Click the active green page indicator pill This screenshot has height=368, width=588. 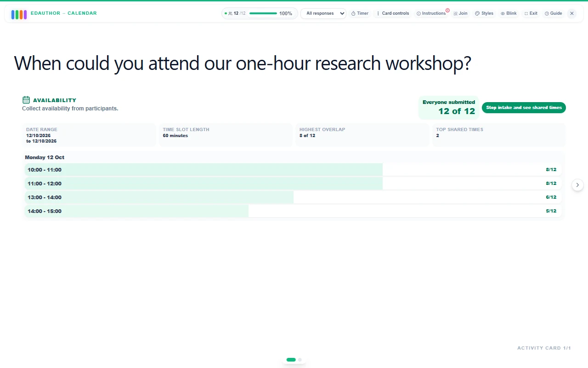tap(291, 360)
